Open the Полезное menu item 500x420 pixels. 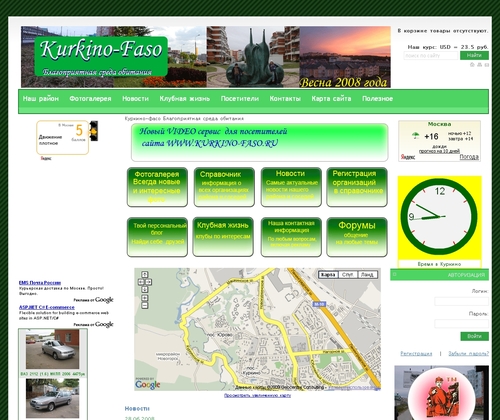click(377, 99)
